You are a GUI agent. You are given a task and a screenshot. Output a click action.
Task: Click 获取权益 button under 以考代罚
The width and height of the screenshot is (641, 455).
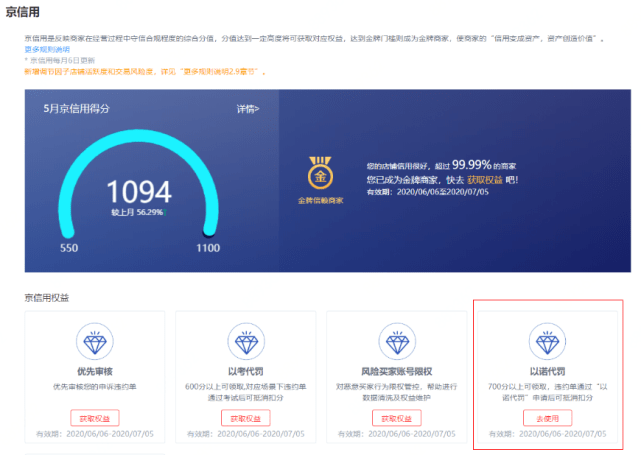(246, 418)
